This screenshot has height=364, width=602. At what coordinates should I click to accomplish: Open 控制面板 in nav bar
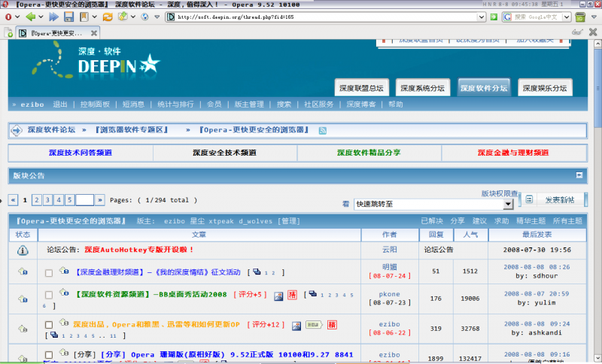click(x=95, y=105)
